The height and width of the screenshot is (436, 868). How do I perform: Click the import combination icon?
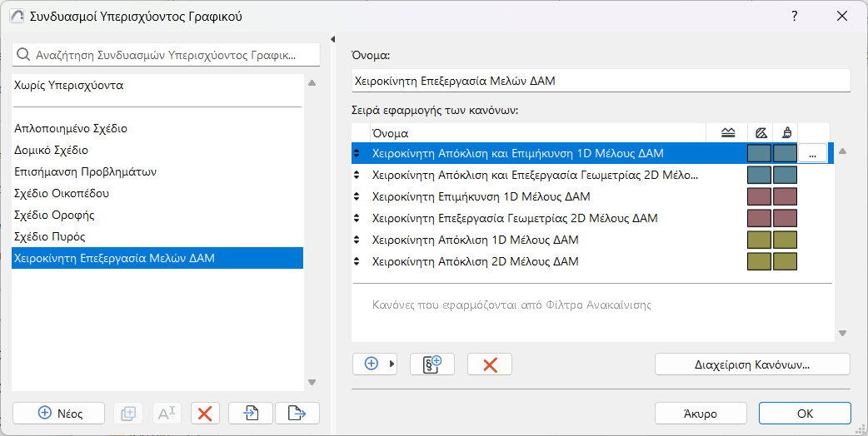point(252,414)
